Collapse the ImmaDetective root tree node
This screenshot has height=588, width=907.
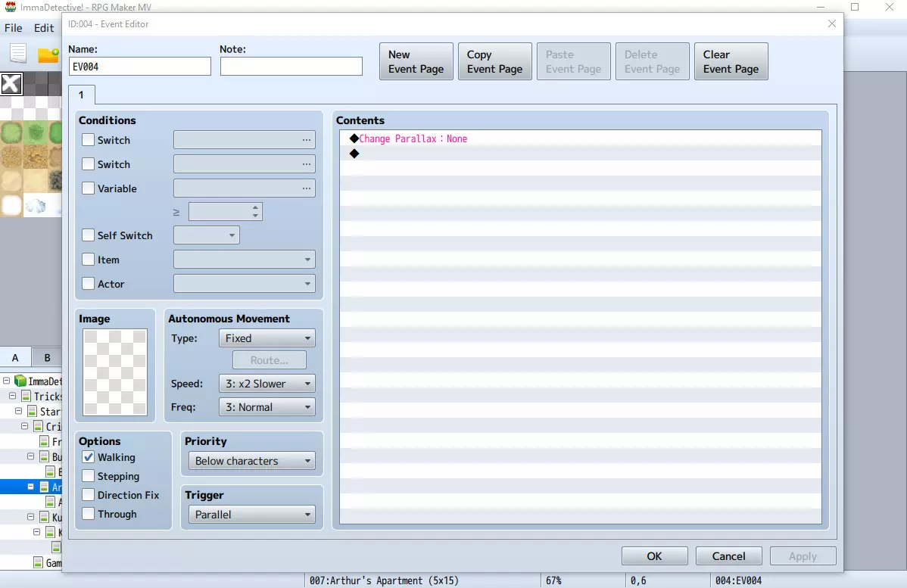[x=6, y=381]
